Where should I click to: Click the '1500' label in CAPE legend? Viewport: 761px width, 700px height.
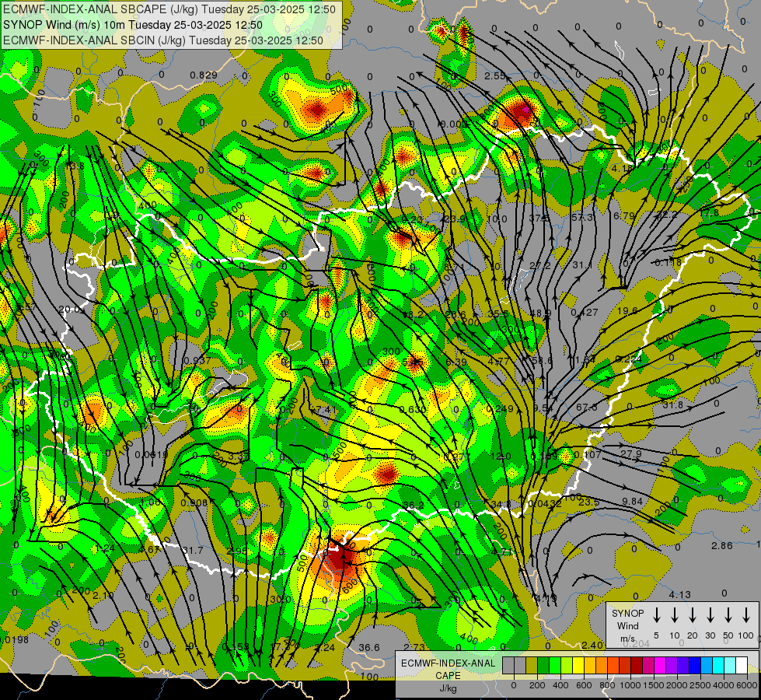pos(654,685)
